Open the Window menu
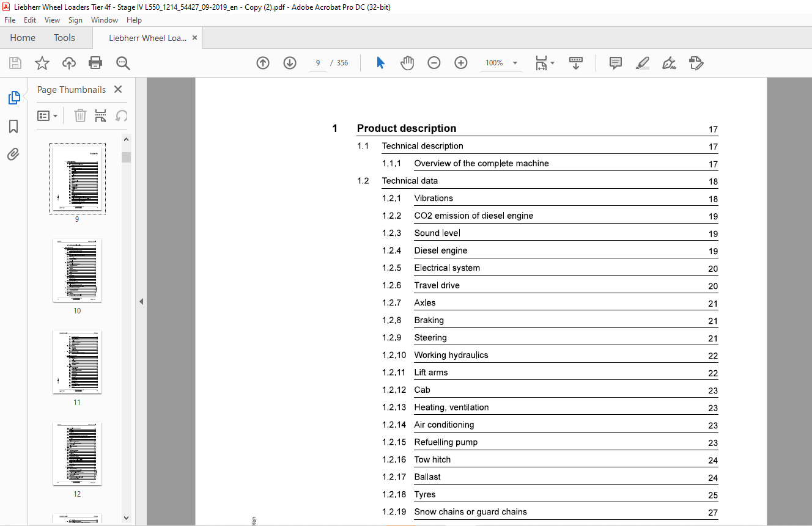Screen dimensions: 812x526 105,20
